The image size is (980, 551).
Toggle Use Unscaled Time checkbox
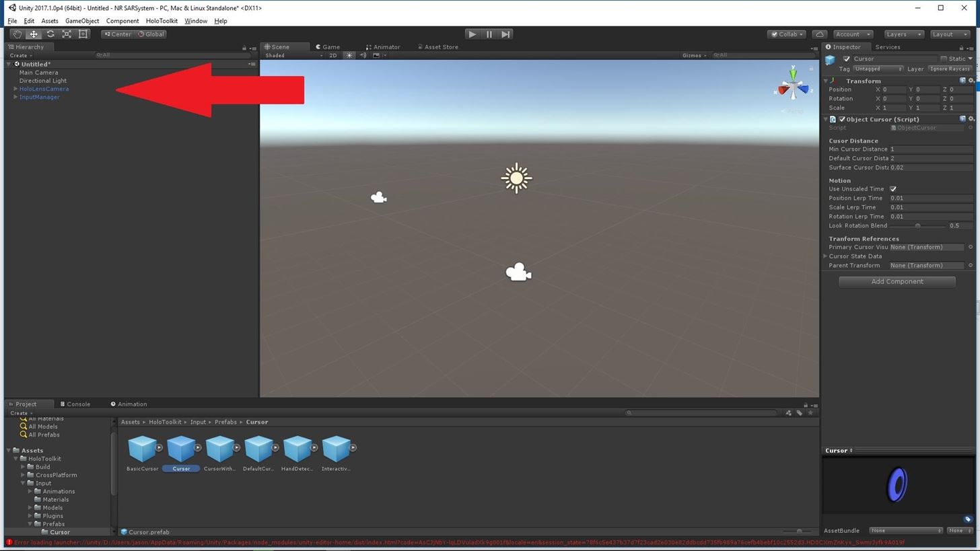click(893, 189)
